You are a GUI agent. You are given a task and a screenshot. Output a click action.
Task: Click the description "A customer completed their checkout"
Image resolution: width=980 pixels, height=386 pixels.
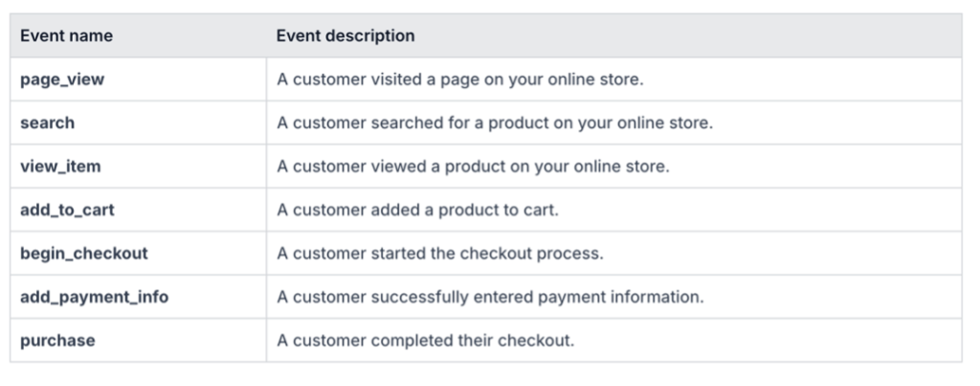tap(426, 340)
